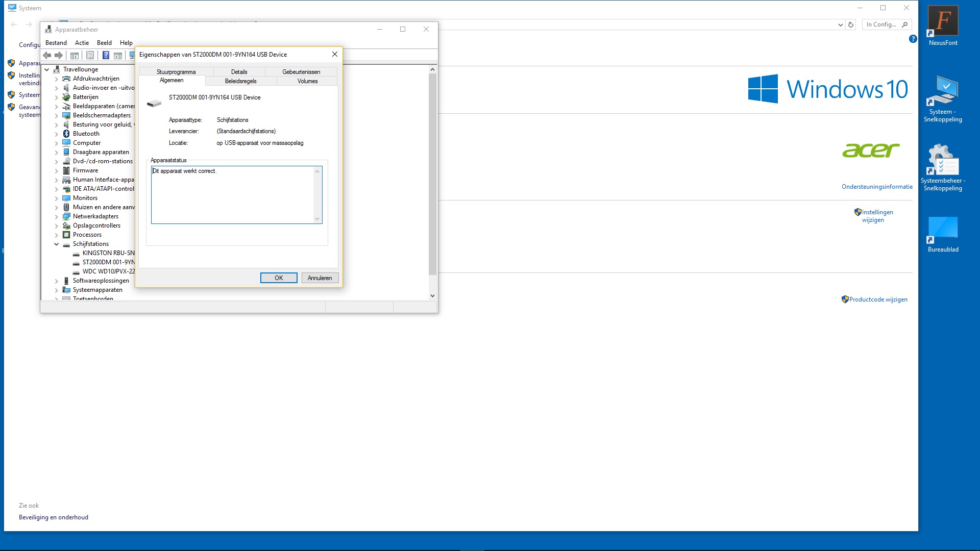
Task: Click the Help question mark toolbar icon
Action: [106, 55]
